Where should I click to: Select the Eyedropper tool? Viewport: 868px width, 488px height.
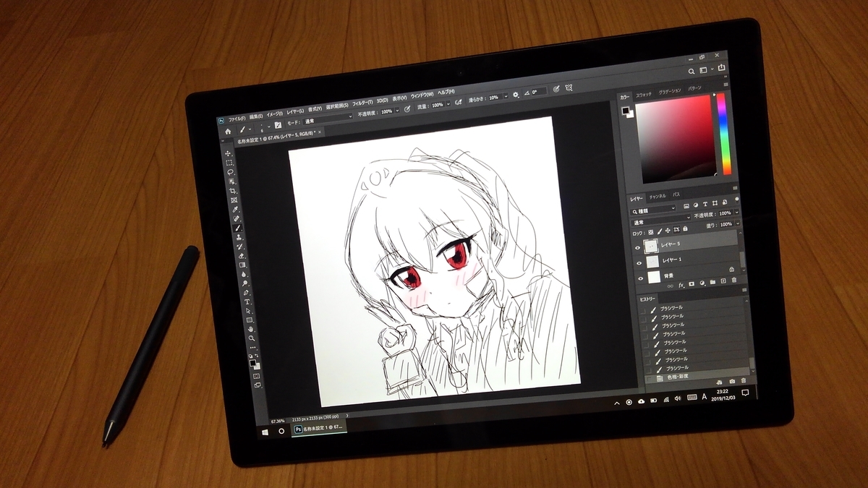235,209
